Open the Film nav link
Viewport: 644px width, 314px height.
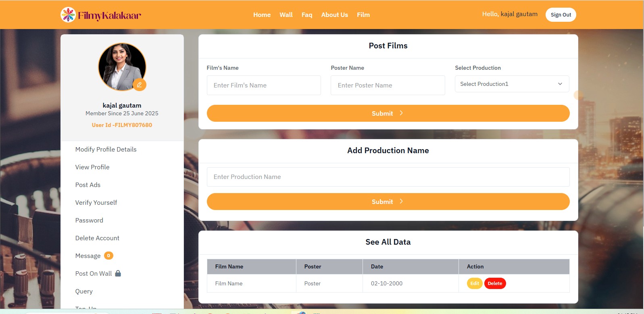[x=363, y=15]
